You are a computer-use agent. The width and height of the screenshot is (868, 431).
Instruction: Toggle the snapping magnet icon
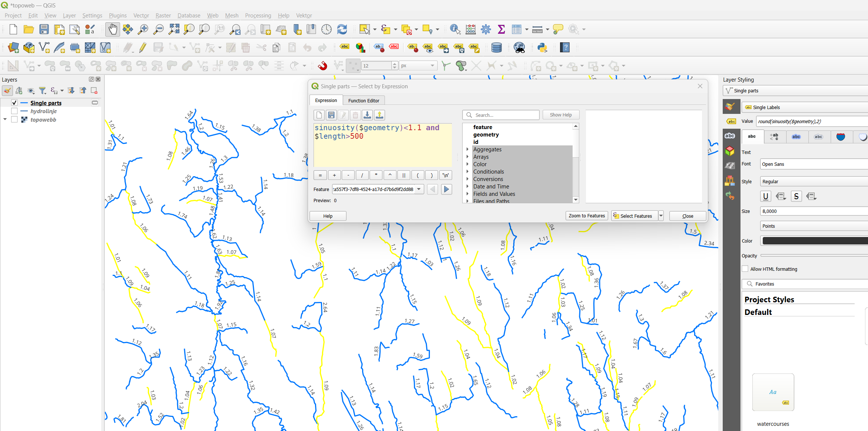click(323, 66)
